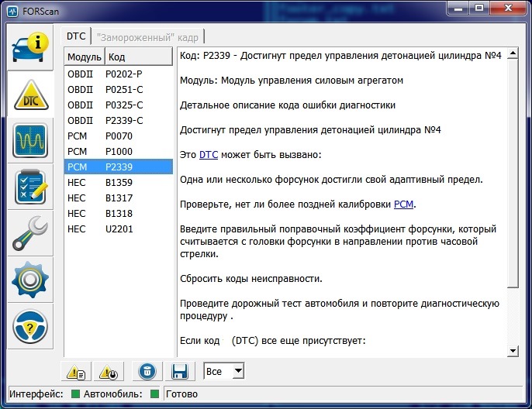This screenshot has height=409, width=532.
Task: Select the highlighted PCM P2339 row
Action: click(119, 167)
